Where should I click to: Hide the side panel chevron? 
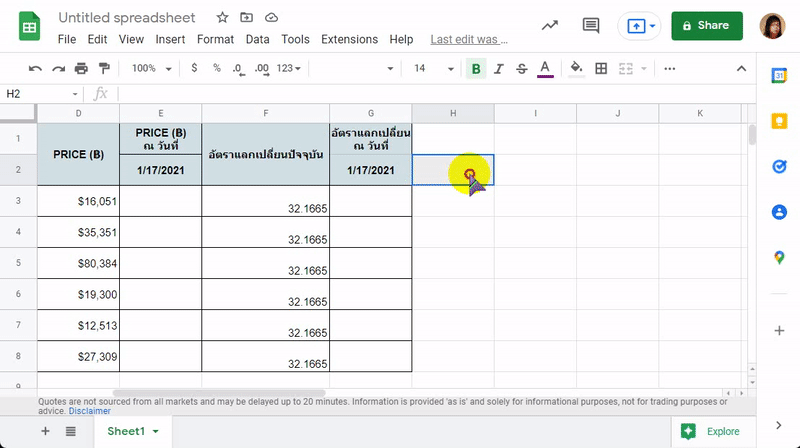coord(779,426)
